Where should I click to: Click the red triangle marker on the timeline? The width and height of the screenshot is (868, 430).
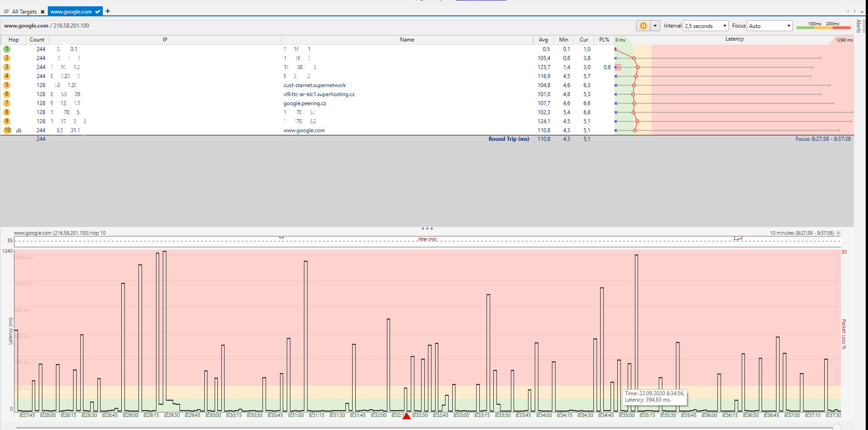coord(406,416)
